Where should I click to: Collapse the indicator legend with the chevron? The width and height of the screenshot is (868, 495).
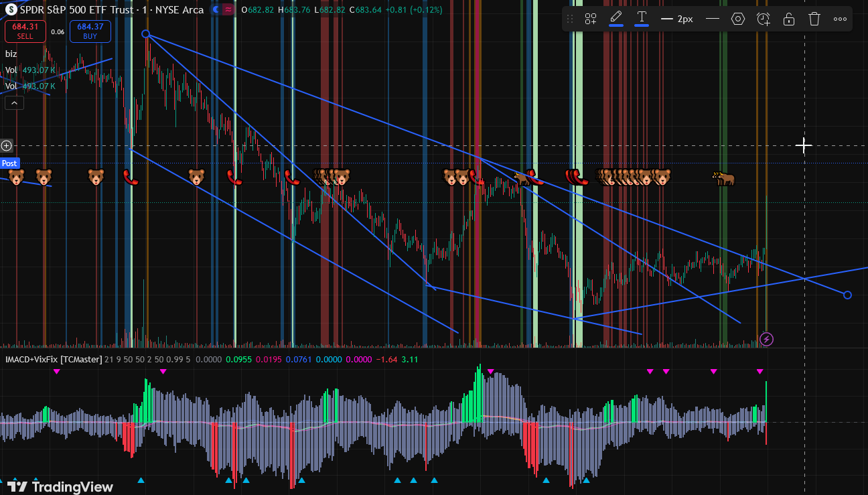(14, 102)
